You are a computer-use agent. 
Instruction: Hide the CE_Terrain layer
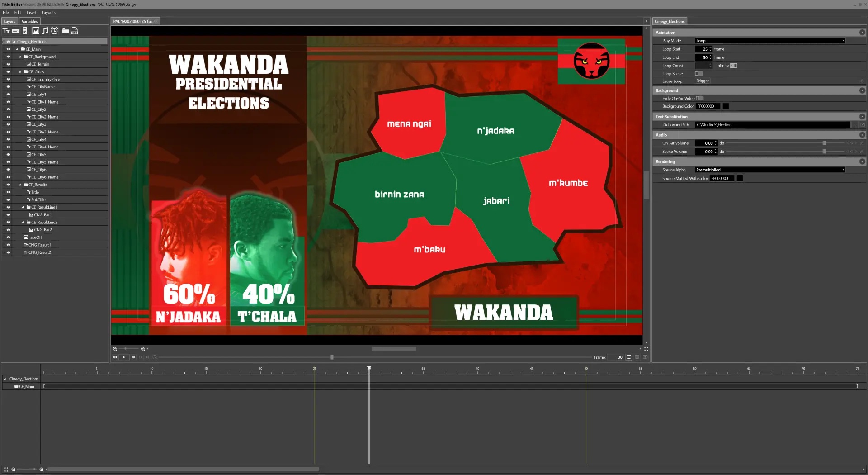click(x=8, y=64)
